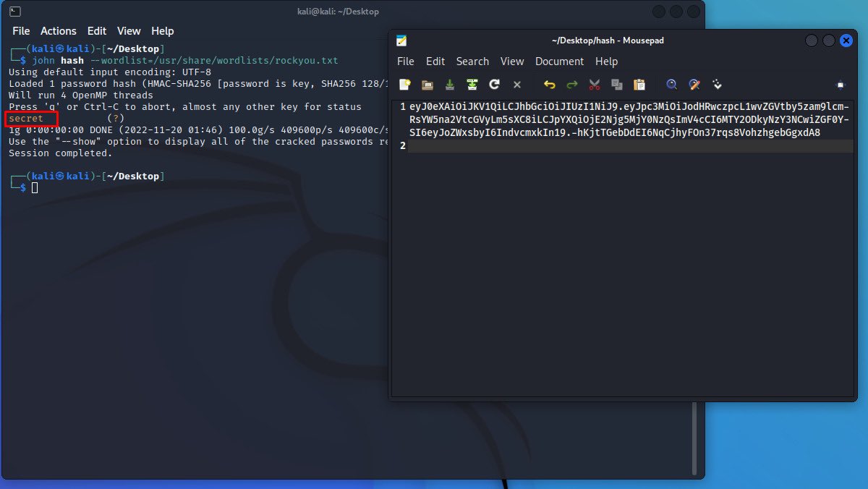Open the Actions menu in the terminal

coord(59,31)
